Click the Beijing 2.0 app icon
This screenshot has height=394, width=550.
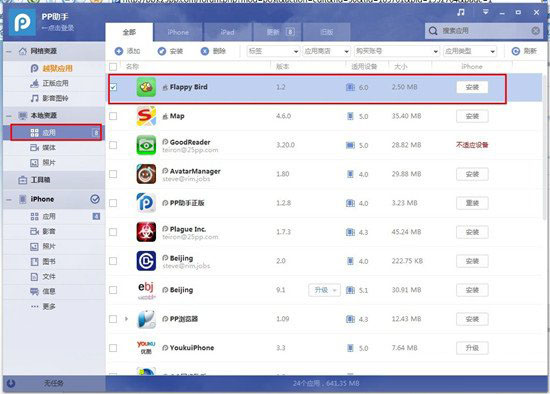(x=146, y=261)
